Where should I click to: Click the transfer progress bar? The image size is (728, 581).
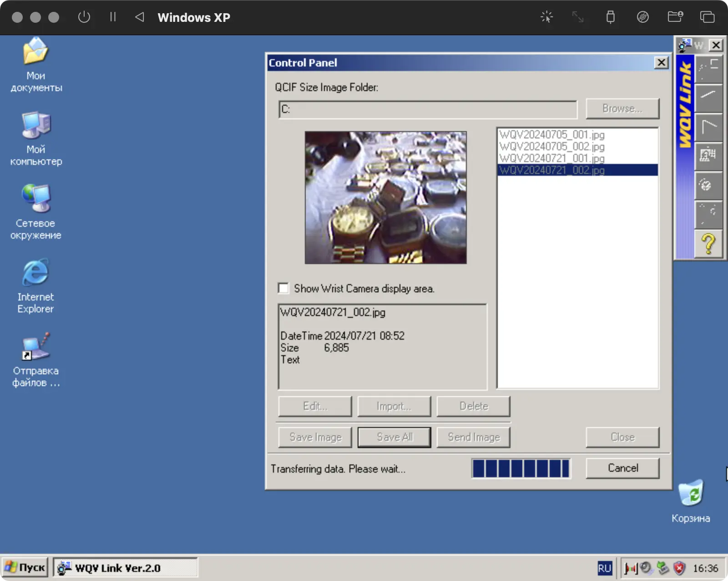pyautogui.click(x=521, y=469)
